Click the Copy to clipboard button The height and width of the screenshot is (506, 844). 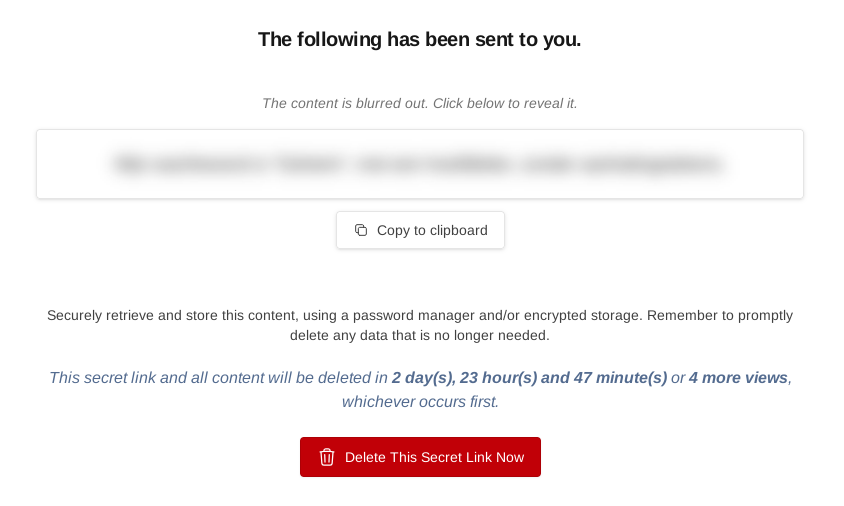pos(420,230)
